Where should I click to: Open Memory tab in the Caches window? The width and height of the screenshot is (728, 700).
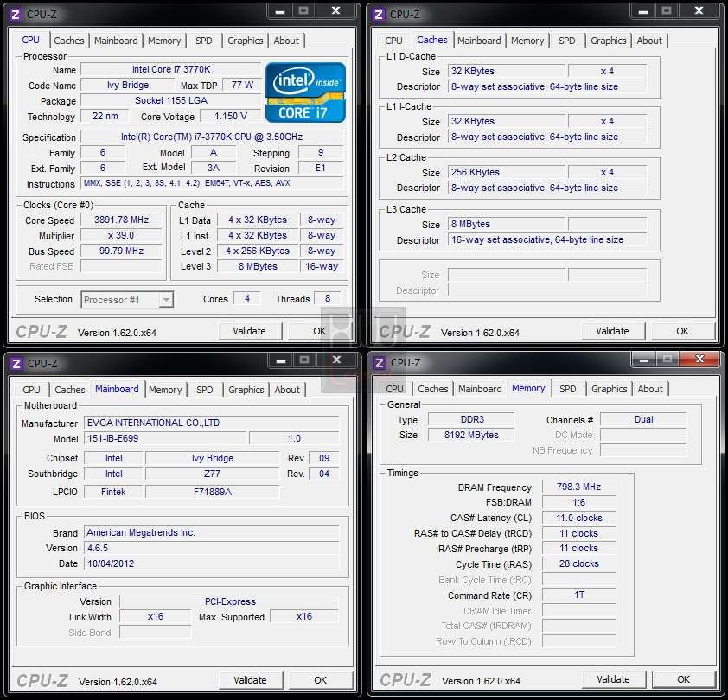pyautogui.click(x=527, y=41)
